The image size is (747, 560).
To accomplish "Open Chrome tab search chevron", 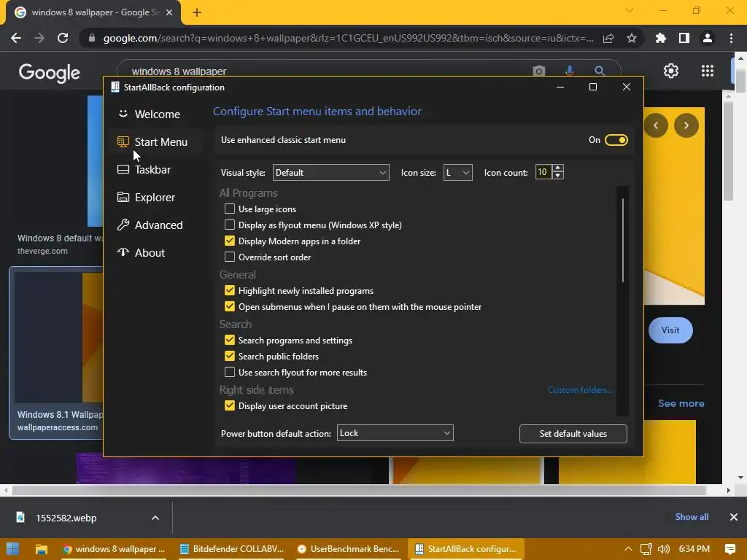I will pos(630,10).
